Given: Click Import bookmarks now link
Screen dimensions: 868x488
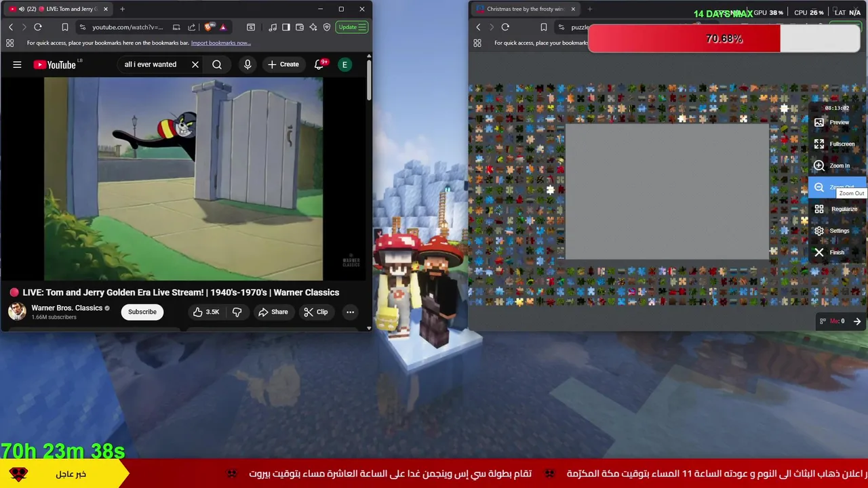Looking at the screenshot, I should [x=221, y=43].
